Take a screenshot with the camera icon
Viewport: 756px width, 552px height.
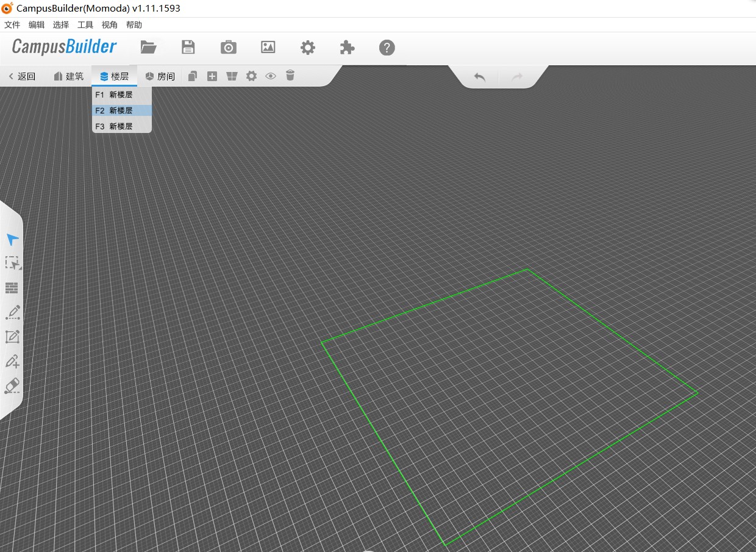pyautogui.click(x=229, y=47)
